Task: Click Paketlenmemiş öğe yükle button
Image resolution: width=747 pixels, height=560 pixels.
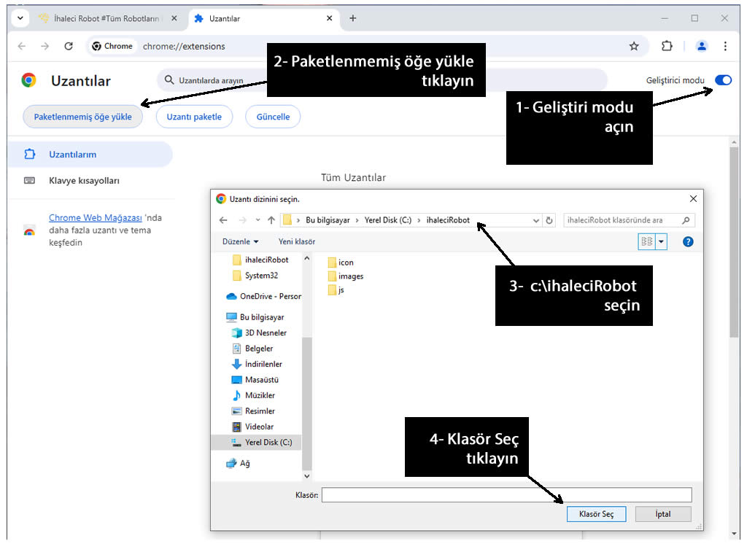Action: (x=83, y=117)
